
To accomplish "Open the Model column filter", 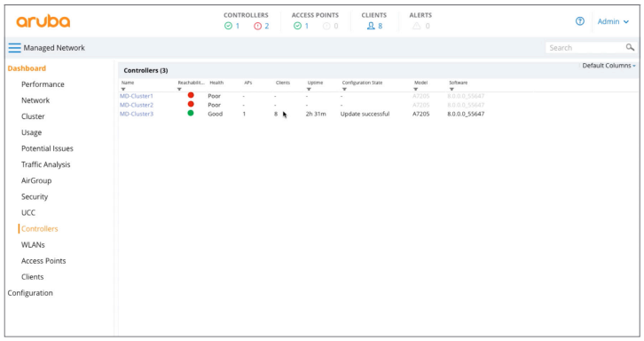I will click(416, 89).
